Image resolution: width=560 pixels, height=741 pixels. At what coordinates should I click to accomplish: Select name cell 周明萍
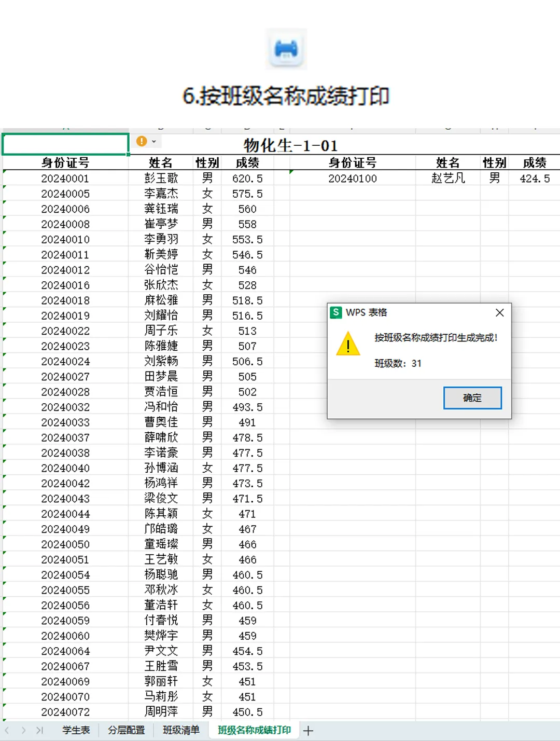[x=161, y=712]
